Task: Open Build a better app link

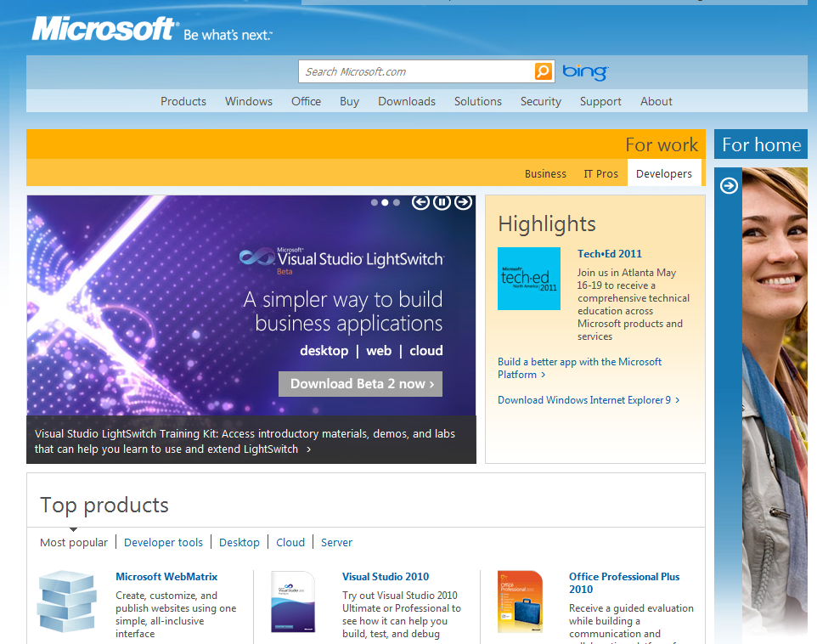Action: pyautogui.click(x=579, y=368)
